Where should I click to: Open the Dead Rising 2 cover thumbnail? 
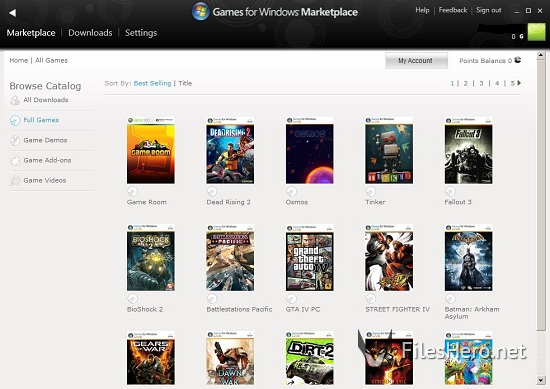point(230,150)
